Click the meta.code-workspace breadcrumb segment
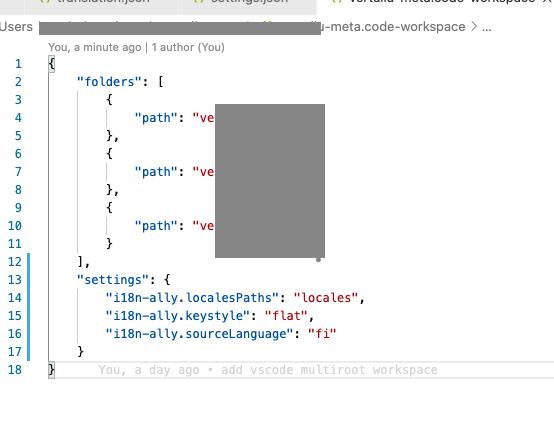Viewport: 554px width, 440px height. 393,27
